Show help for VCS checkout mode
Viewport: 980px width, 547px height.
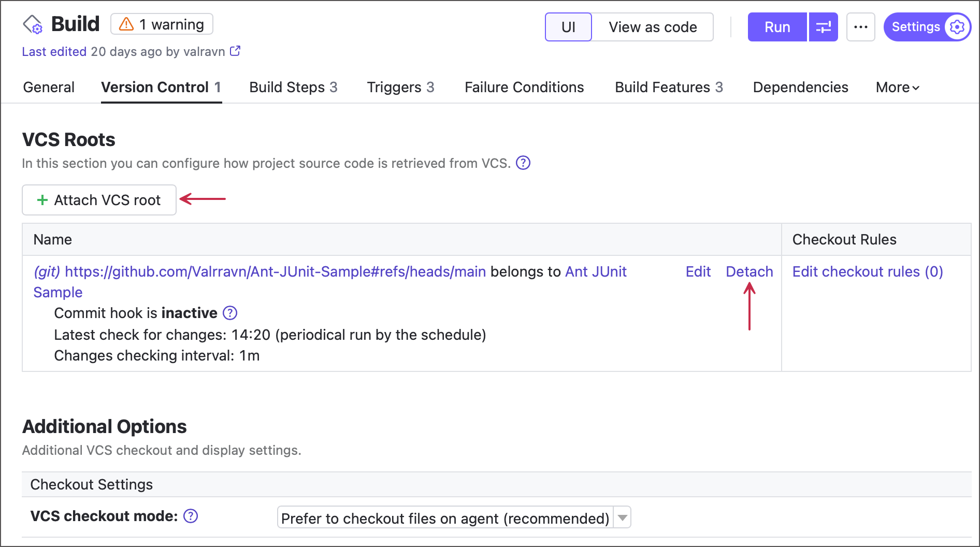(x=191, y=516)
